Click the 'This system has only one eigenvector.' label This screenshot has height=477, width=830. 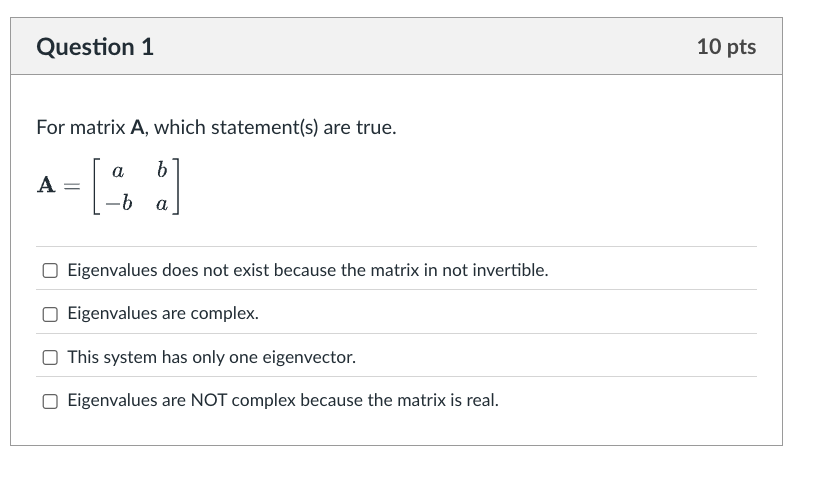pos(211,357)
